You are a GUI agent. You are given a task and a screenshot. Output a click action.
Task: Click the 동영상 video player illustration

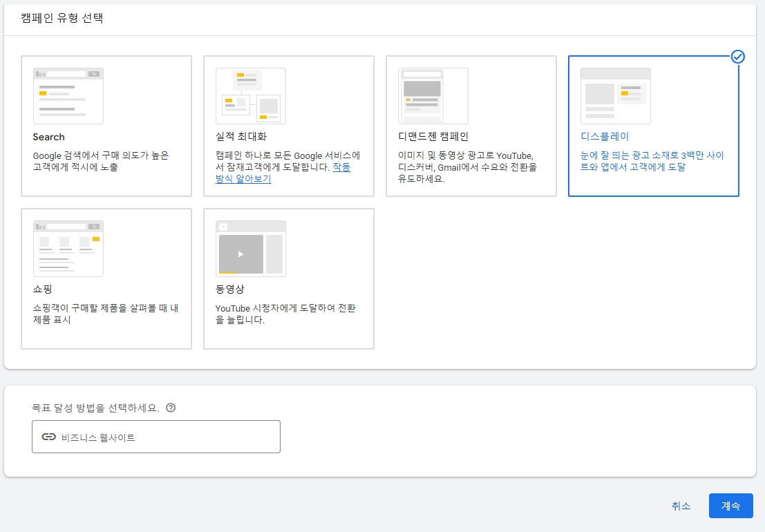(251, 249)
